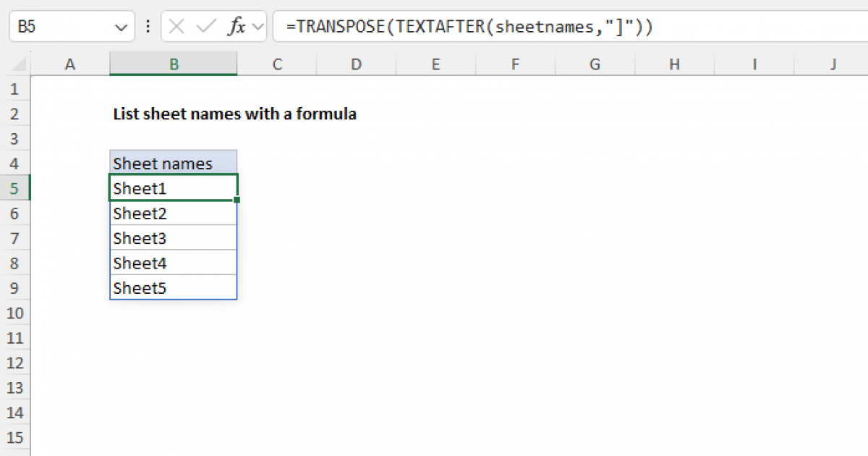The height and width of the screenshot is (456, 868).
Task: Click row number 15 to select it
Action: tap(15, 437)
